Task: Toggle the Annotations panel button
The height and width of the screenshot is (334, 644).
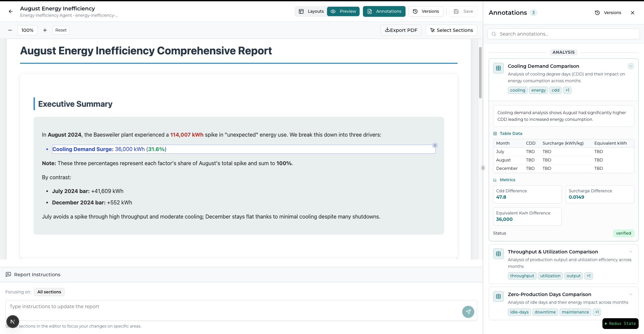Action: click(x=384, y=11)
